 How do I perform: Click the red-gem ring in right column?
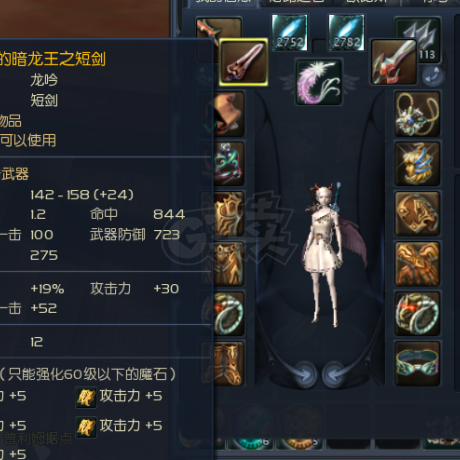417,313
